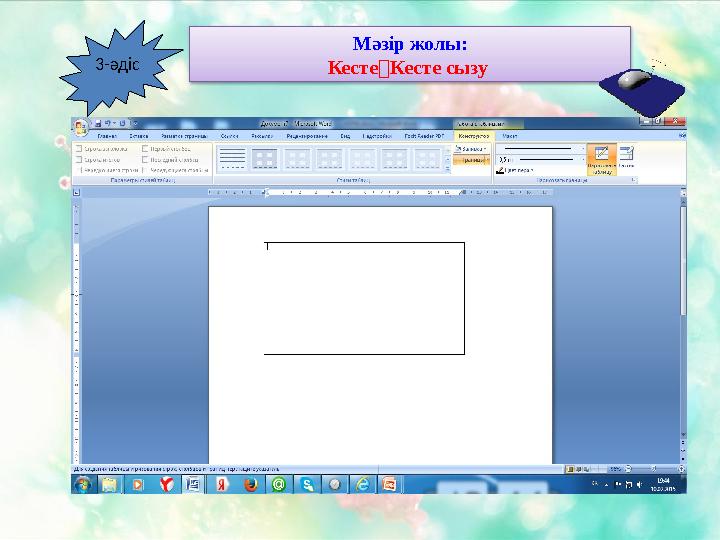Switch to the Layout (Макет) ribbon tab

tap(510, 136)
